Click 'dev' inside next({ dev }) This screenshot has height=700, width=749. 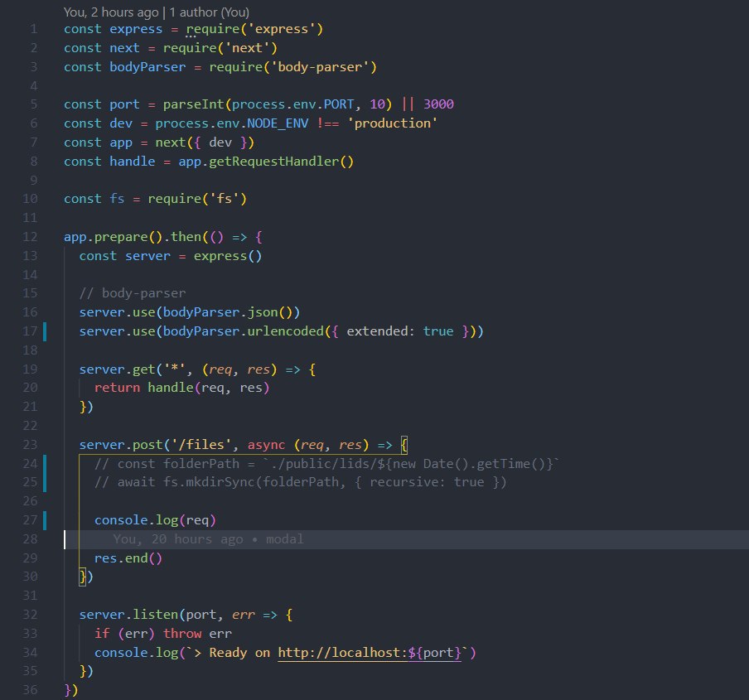(x=220, y=142)
